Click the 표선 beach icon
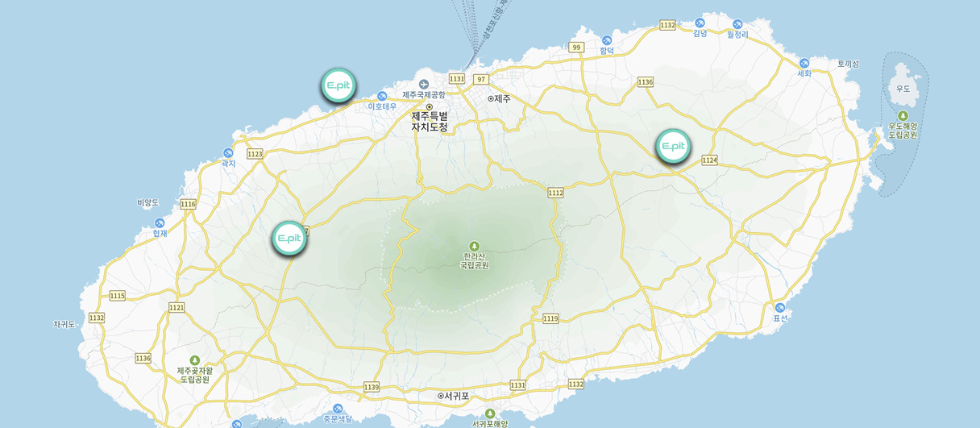 [779, 308]
